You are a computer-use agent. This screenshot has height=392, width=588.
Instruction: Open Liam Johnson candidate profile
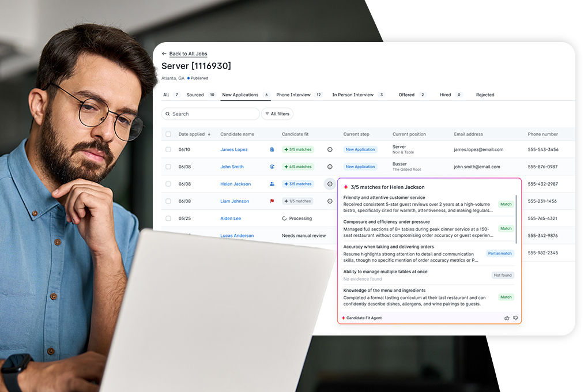tap(235, 201)
